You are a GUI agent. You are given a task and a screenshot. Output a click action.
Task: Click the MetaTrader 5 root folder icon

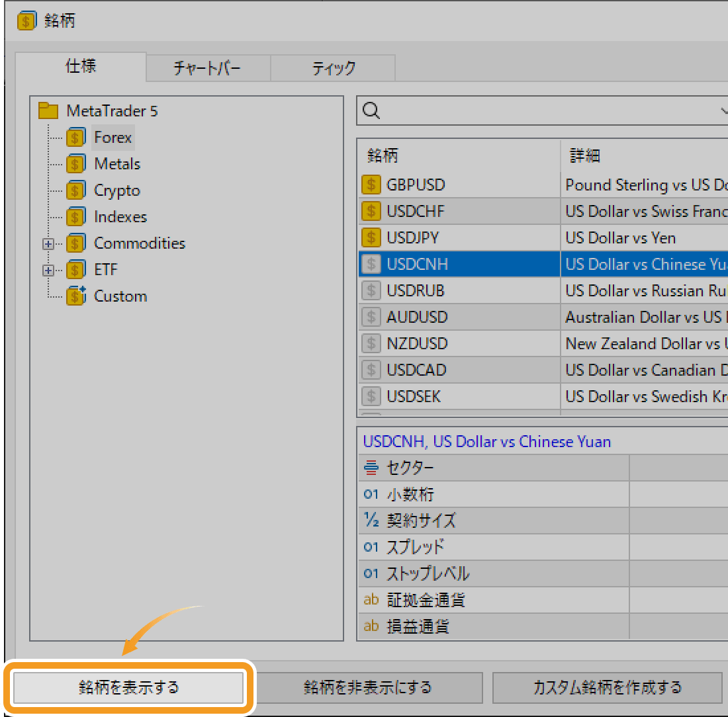click(x=48, y=111)
